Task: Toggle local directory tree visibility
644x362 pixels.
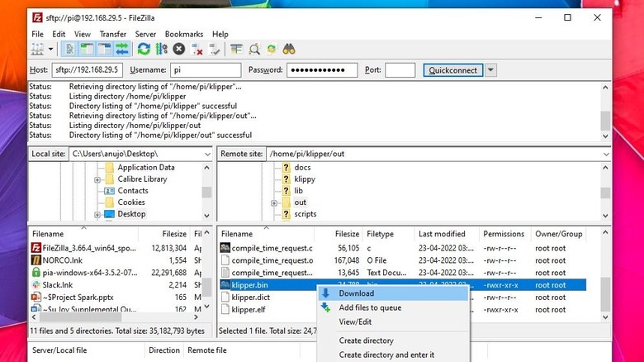Action: coord(88,49)
